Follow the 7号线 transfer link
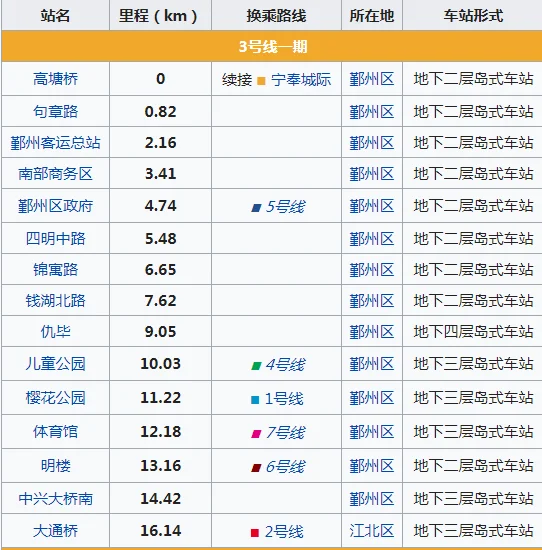Viewport: 542px width, 550px height. click(x=285, y=432)
